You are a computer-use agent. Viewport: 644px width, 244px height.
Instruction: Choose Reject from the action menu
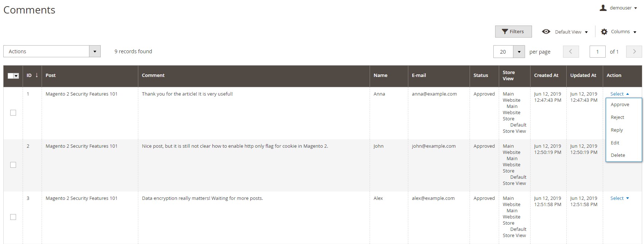[x=617, y=117]
